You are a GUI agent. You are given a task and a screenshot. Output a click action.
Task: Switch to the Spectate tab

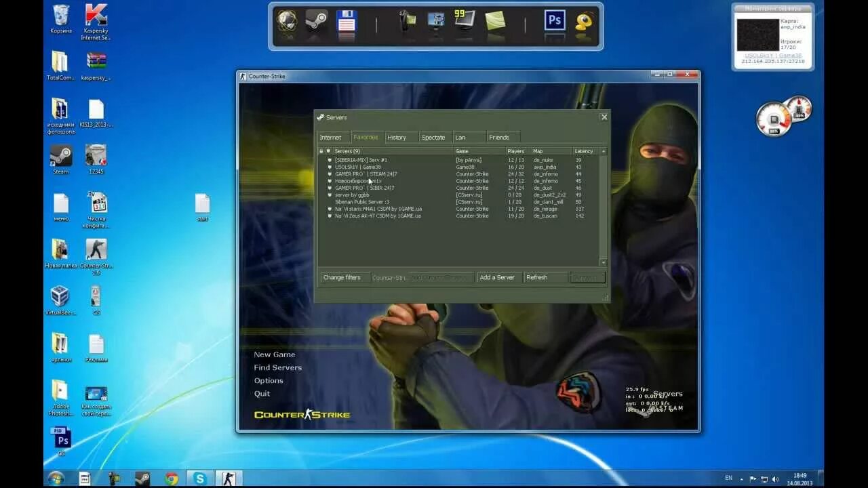coord(435,138)
